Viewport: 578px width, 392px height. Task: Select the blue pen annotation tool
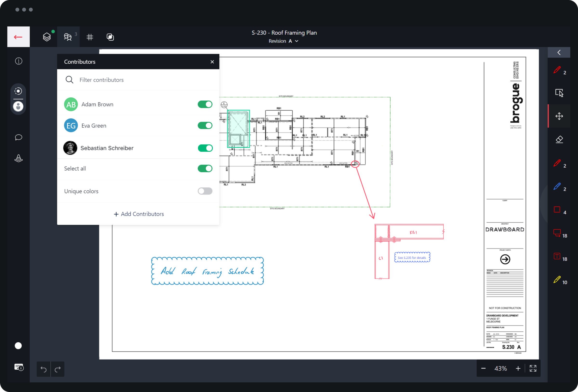tap(557, 187)
